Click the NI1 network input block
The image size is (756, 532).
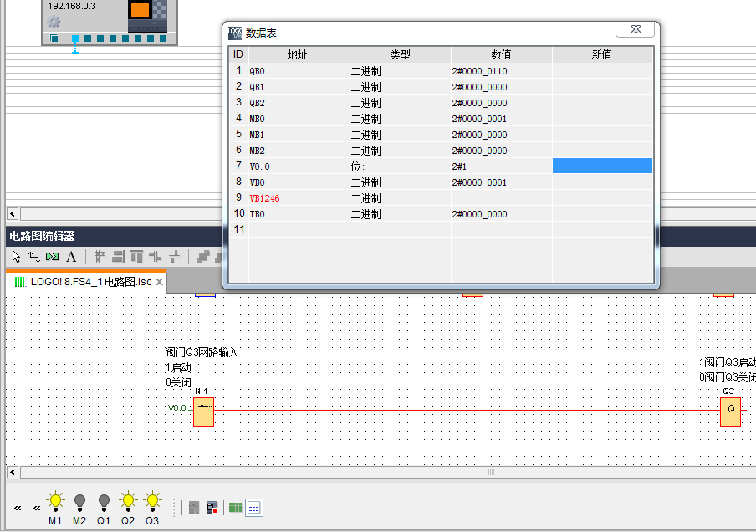[x=203, y=412]
